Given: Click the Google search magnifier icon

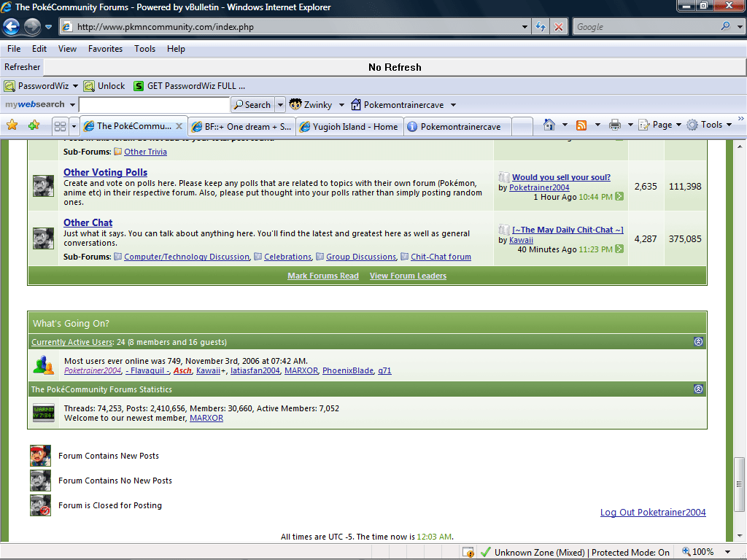Looking at the screenshot, I should 726,26.
